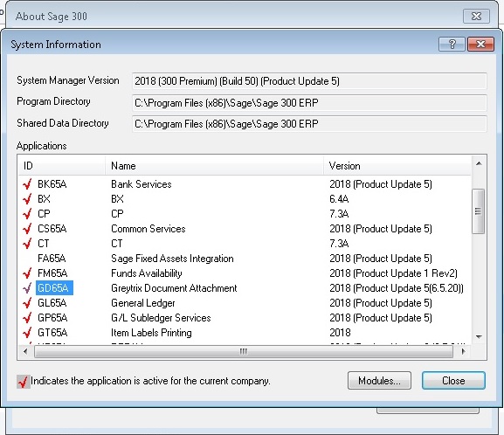504x435 pixels.
Task: Select 'G/L Subledger Services' name cell
Action: coord(161,318)
